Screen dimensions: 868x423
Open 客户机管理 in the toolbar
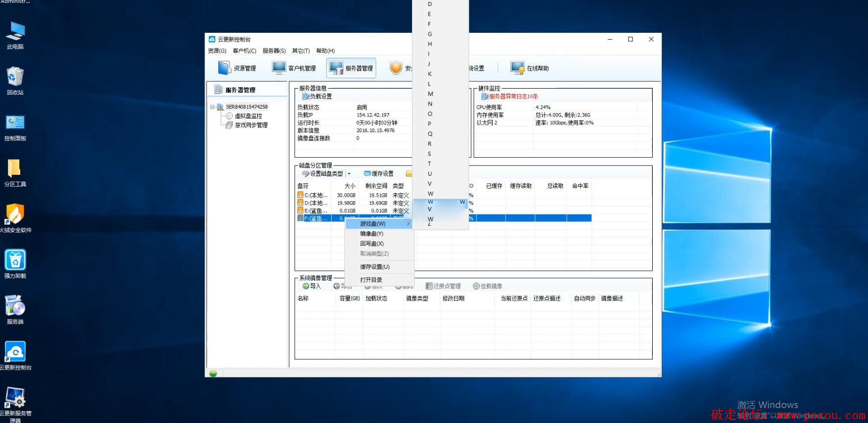point(294,68)
